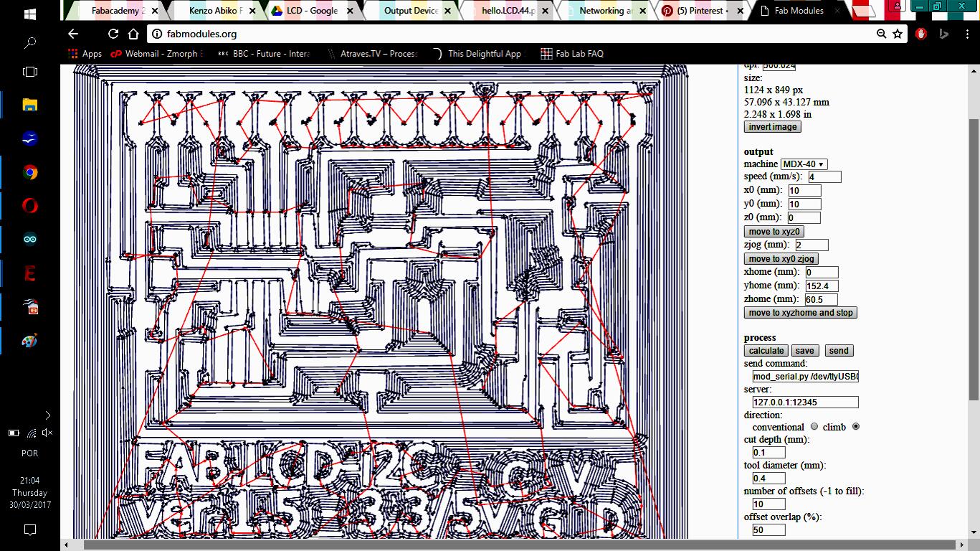Click the invert image button

(772, 127)
